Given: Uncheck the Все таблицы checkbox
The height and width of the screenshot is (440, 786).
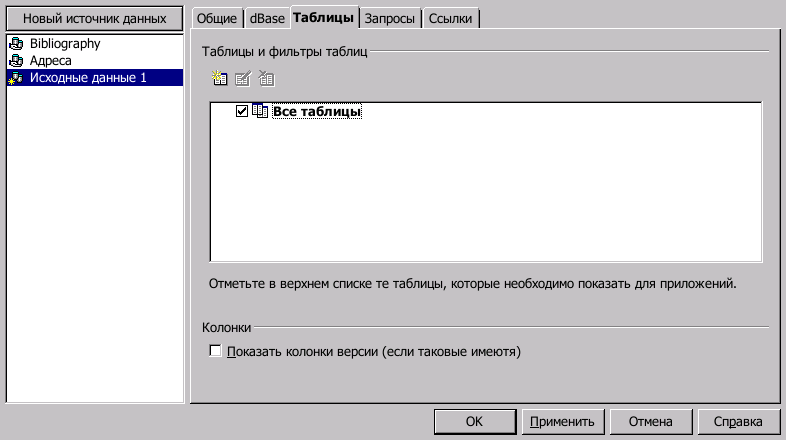Looking at the screenshot, I should [x=242, y=111].
